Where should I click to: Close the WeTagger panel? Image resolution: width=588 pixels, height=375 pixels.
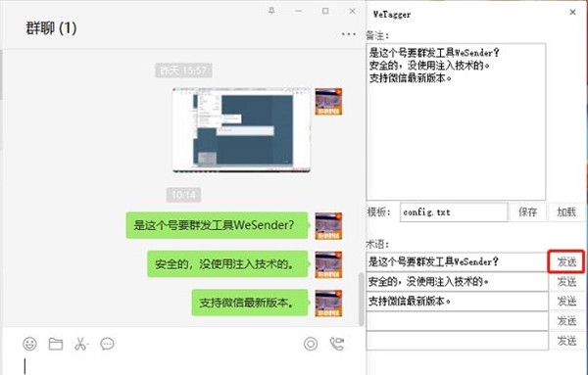click(x=572, y=12)
